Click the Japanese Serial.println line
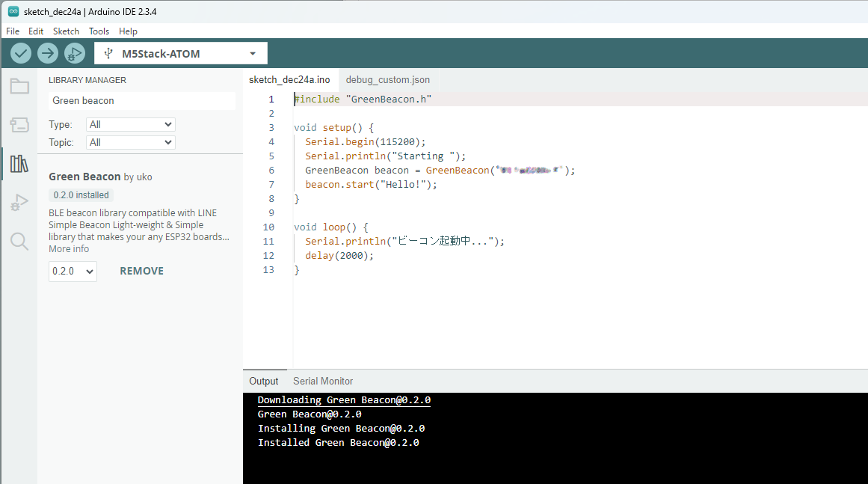Viewport: 868px width, 484px height. click(x=404, y=241)
